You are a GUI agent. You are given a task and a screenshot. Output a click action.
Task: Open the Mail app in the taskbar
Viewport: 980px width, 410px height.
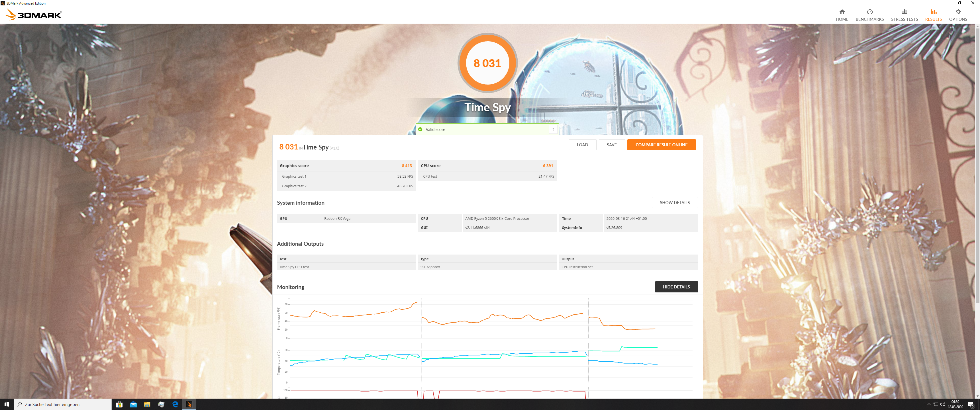click(133, 404)
